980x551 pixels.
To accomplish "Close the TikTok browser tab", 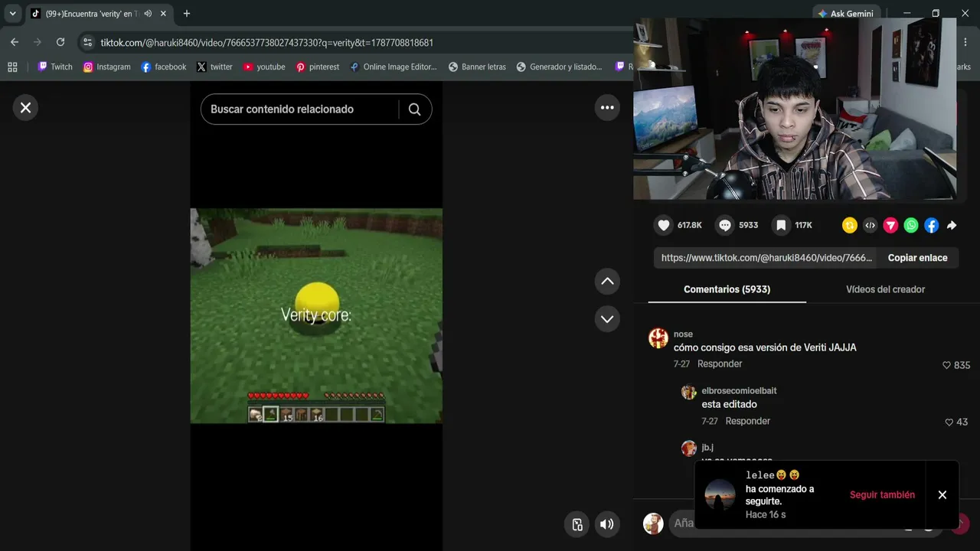I will 163,14.
